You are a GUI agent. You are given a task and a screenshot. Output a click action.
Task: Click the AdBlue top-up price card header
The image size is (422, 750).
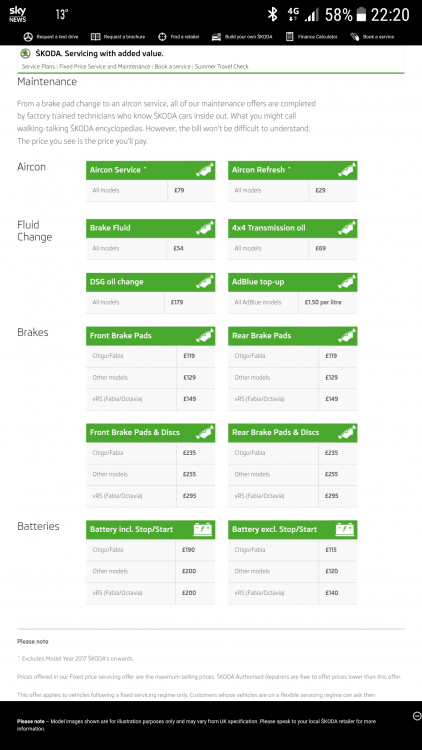click(x=292, y=282)
